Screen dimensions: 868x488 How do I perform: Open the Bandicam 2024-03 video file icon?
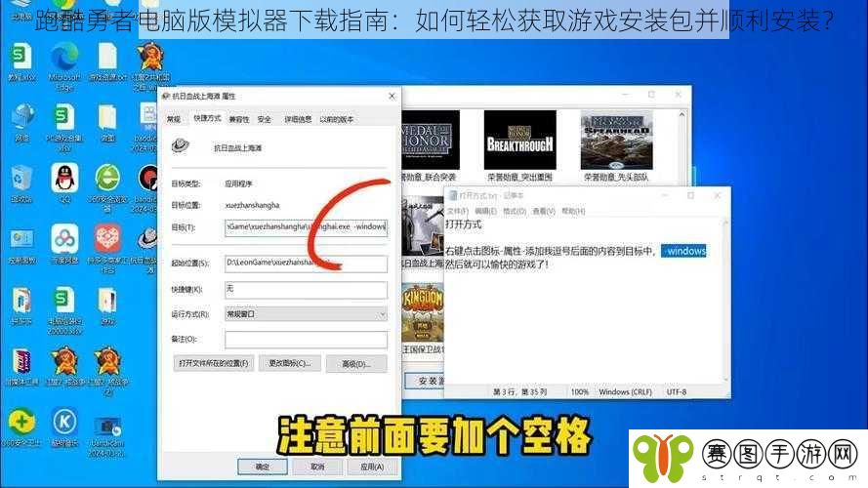pyautogui.click(x=107, y=427)
